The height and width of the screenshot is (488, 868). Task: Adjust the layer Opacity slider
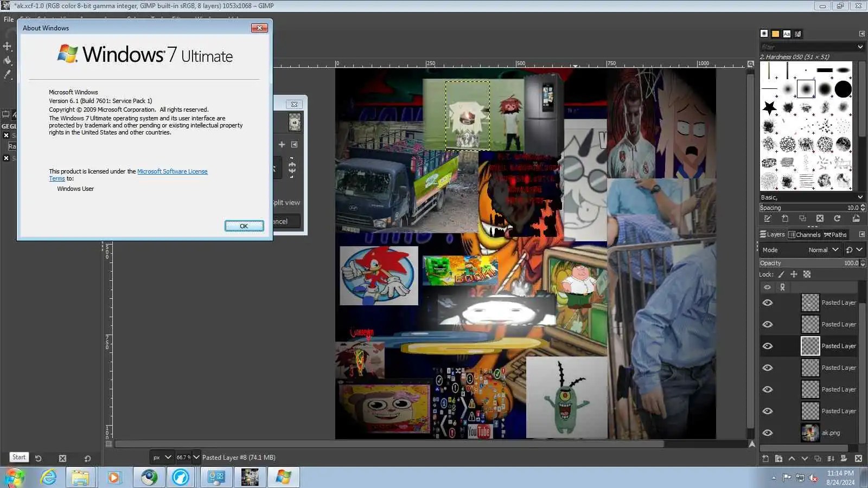coord(809,263)
